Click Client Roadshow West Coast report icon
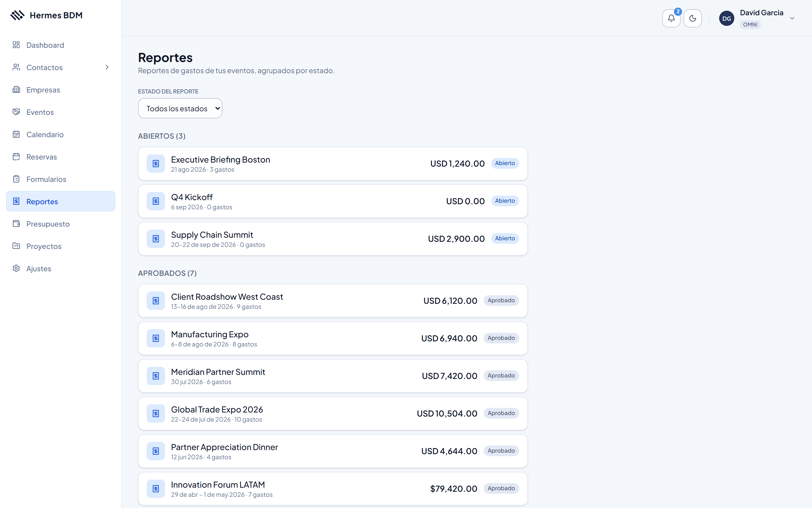 click(156, 301)
